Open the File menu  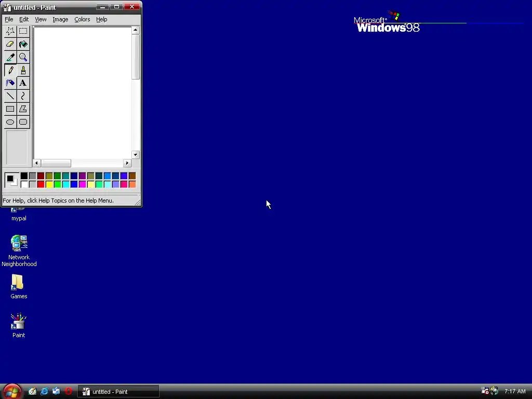point(9,19)
